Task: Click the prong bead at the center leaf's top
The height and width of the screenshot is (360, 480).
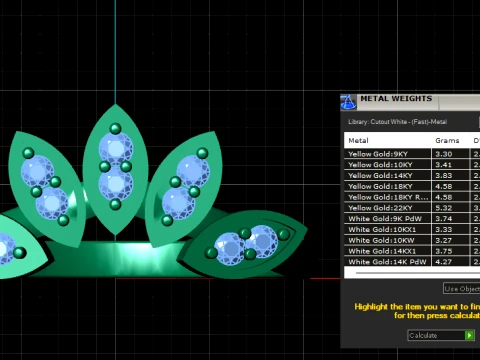Action: (115, 128)
